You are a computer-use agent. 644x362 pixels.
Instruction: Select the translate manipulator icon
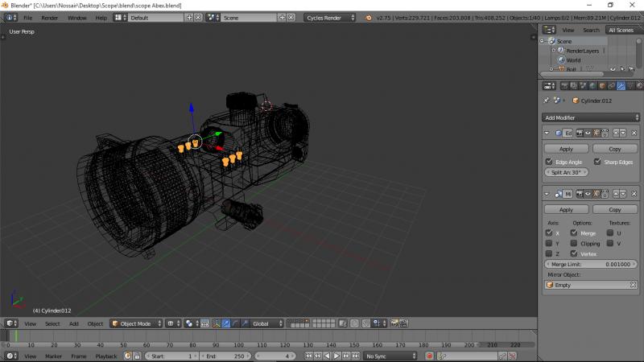[226, 323]
